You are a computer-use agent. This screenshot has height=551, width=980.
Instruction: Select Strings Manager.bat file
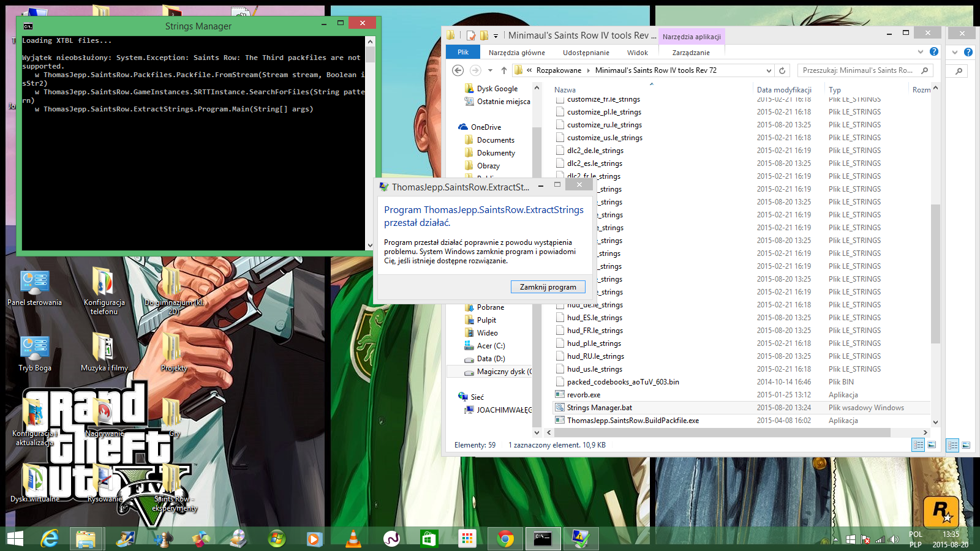pos(600,408)
